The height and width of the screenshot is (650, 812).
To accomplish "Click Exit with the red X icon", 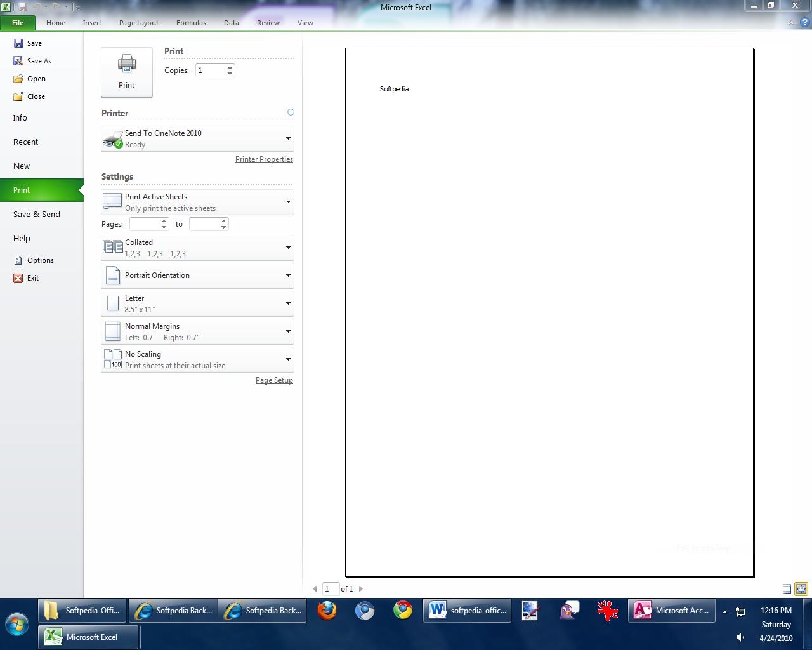I will [x=32, y=278].
